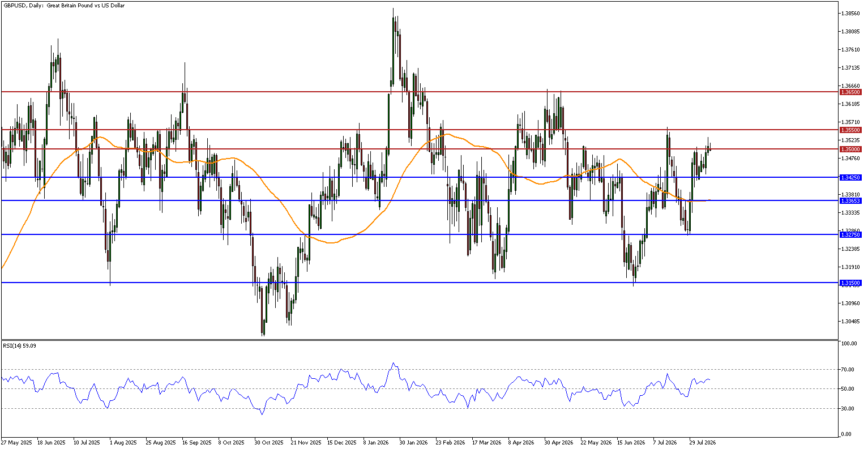Click the 23 Feb 2026 date label

pyautogui.click(x=449, y=443)
